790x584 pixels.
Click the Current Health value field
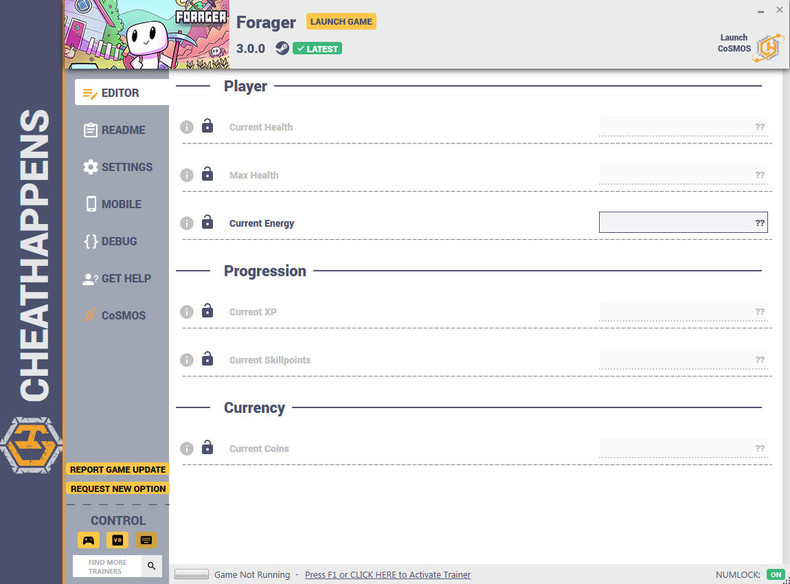click(683, 126)
